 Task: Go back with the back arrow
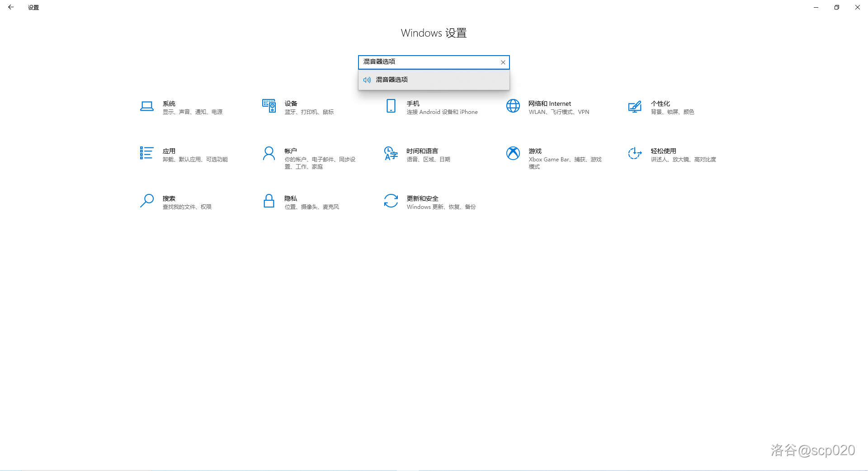click(11, 7)
